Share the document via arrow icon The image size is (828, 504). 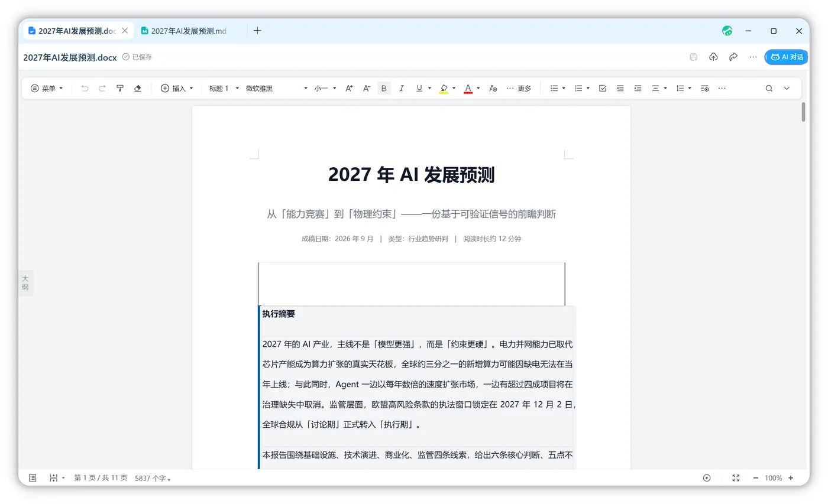[733, 57]
